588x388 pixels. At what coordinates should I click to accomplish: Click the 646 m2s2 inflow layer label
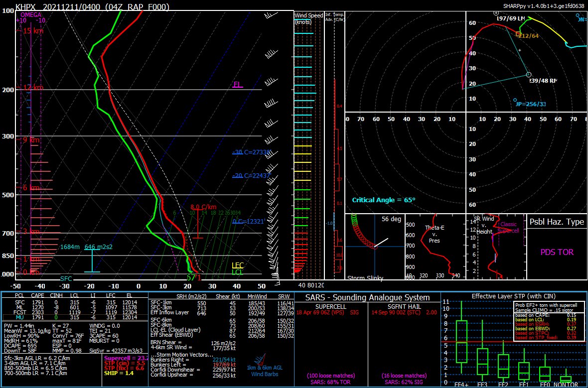point(99,247)
